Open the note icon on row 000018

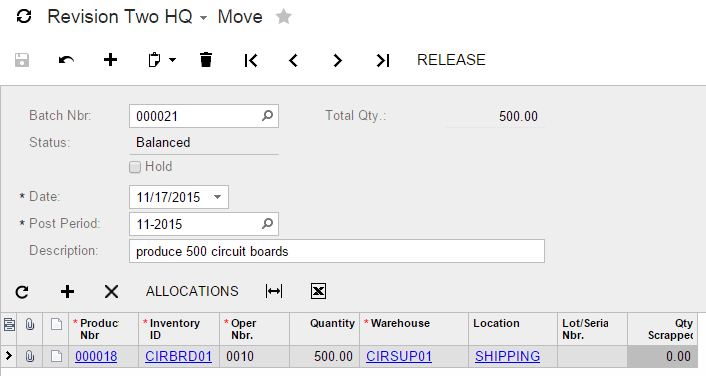pos(56,356)
